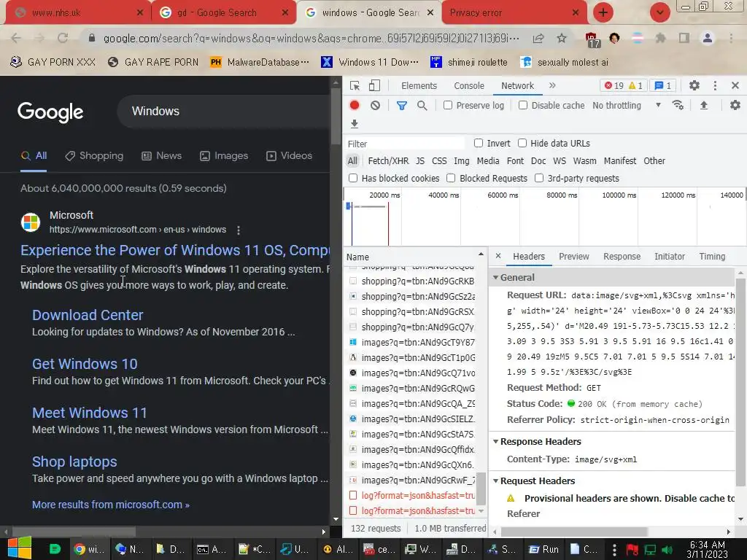This screenshot has height=560, width=747.
Task: Click the Name column sort arrow
Action: (x=481, y=254)
